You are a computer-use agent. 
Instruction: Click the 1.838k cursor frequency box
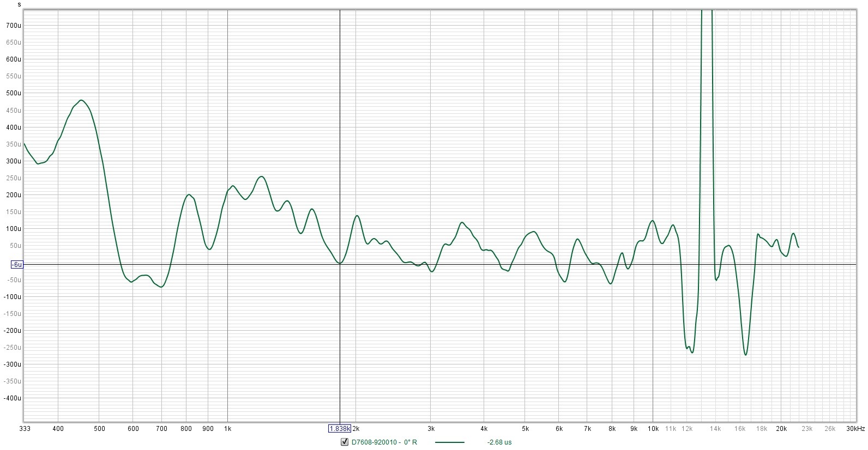(340, 429)
